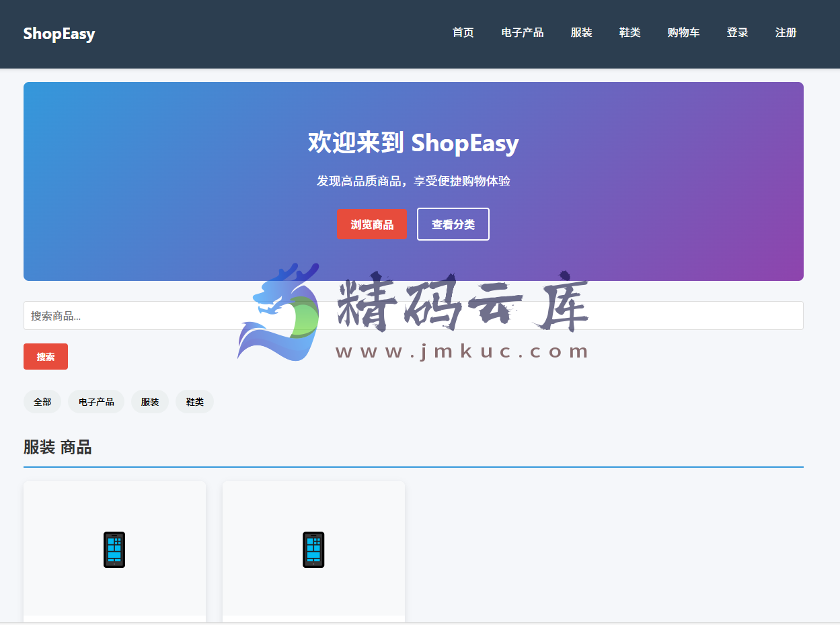Select the 鞋类 category filter chip
840x625 pixels.
pyautogui.click(x=195, y=402)
